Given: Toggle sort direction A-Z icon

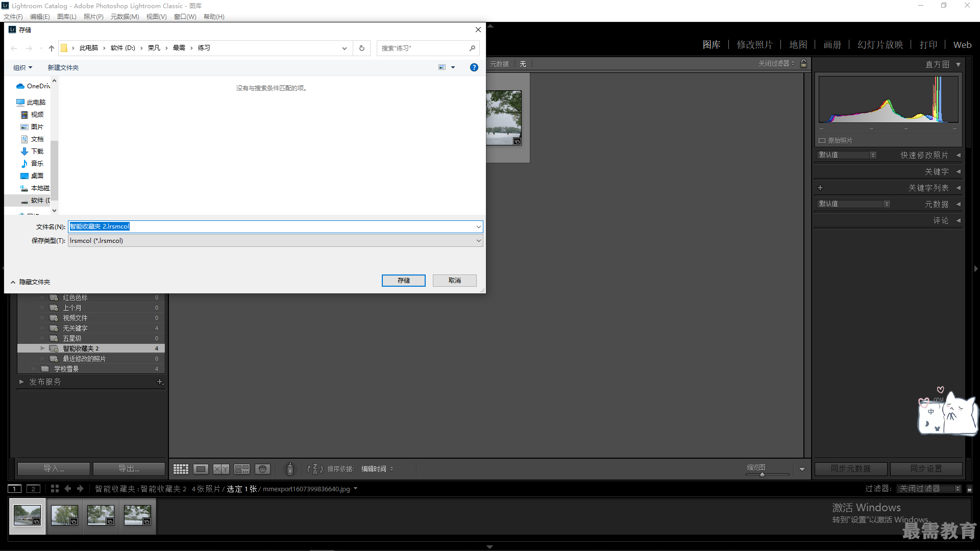Looking at the screenshot, I should [315, 469].
